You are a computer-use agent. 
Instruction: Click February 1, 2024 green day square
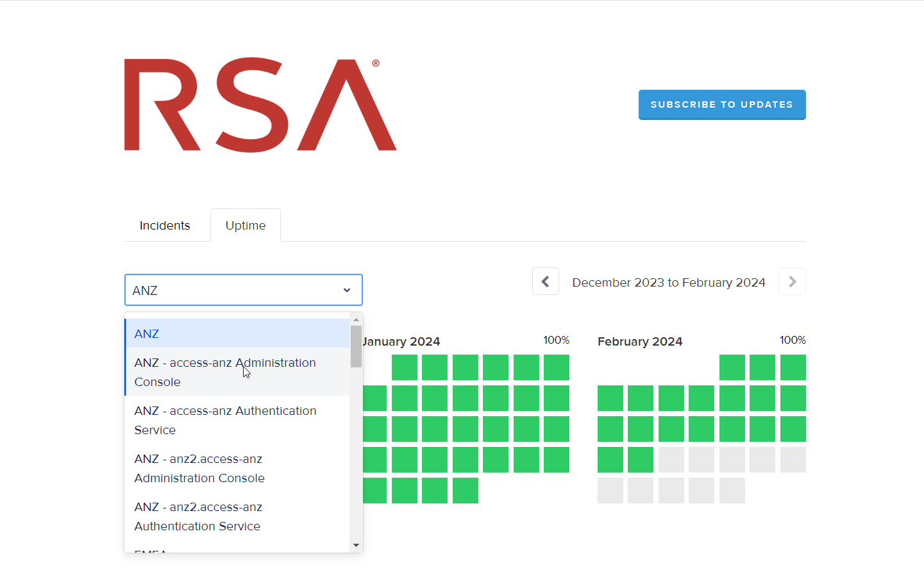pyautogui.click(x=732, y=367)
